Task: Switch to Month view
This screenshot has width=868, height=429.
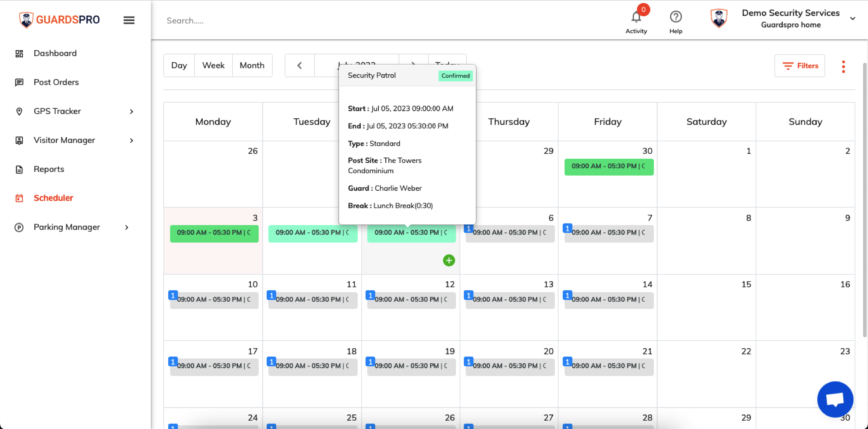Action: (x=252, y=65)
